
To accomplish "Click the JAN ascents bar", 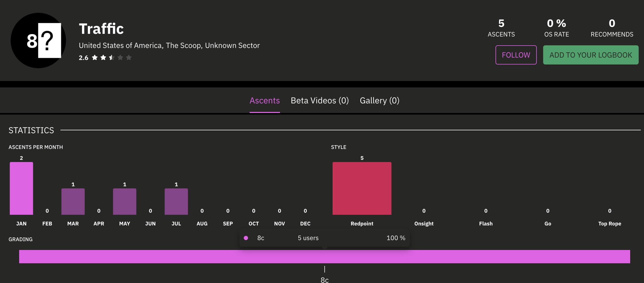I will pyautogui.click(x=21, y=188).
